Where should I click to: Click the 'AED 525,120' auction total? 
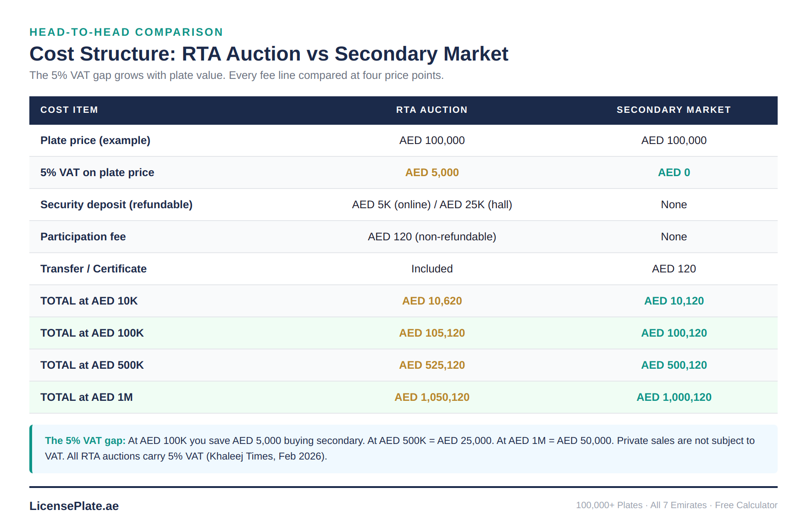point(431,365)
